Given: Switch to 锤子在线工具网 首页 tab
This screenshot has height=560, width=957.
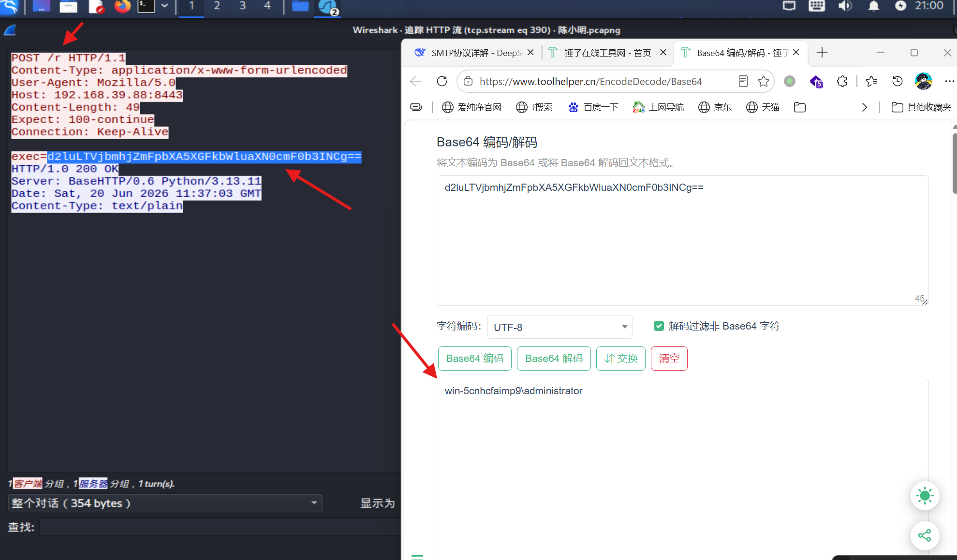Looking at the screenshot, I should point(607,53).
